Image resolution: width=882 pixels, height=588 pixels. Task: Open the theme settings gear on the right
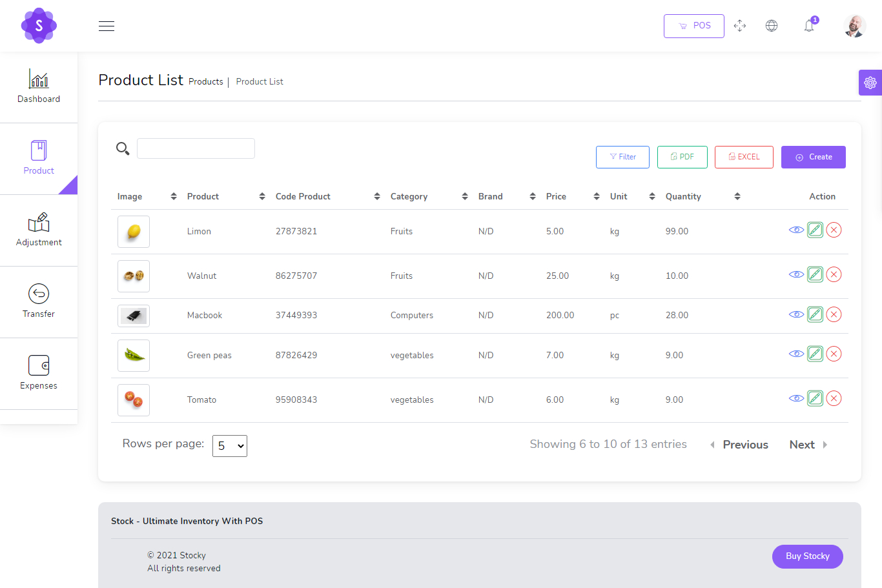(x=870, y=83)
